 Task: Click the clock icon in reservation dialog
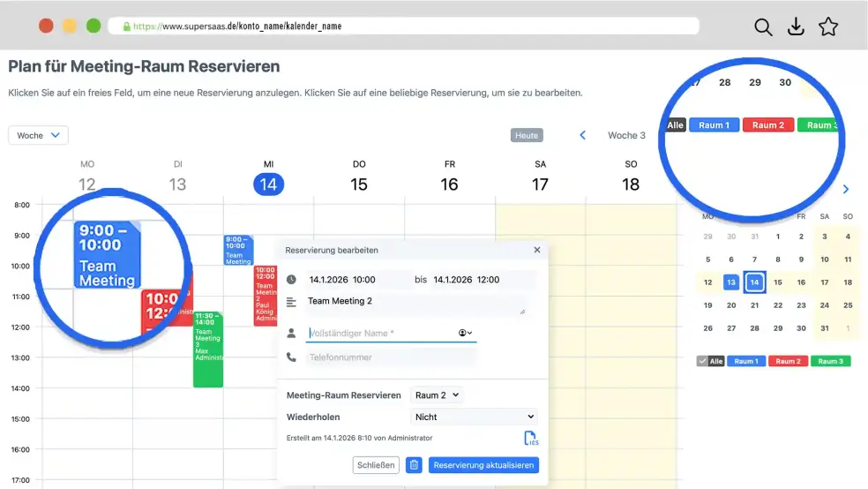(x=291, y=280)
